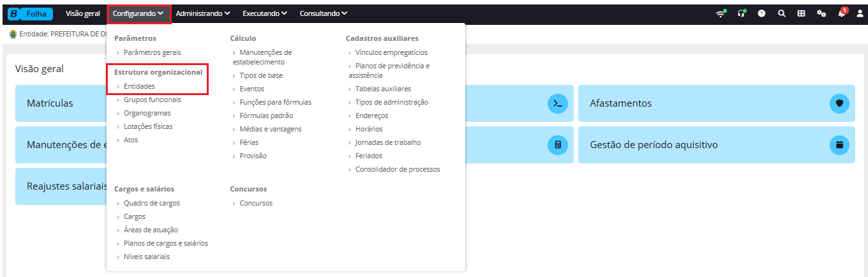Open the Visão geral tab
Image resolution: width=868 pixels, height=277 pixels.
[83, 13]
